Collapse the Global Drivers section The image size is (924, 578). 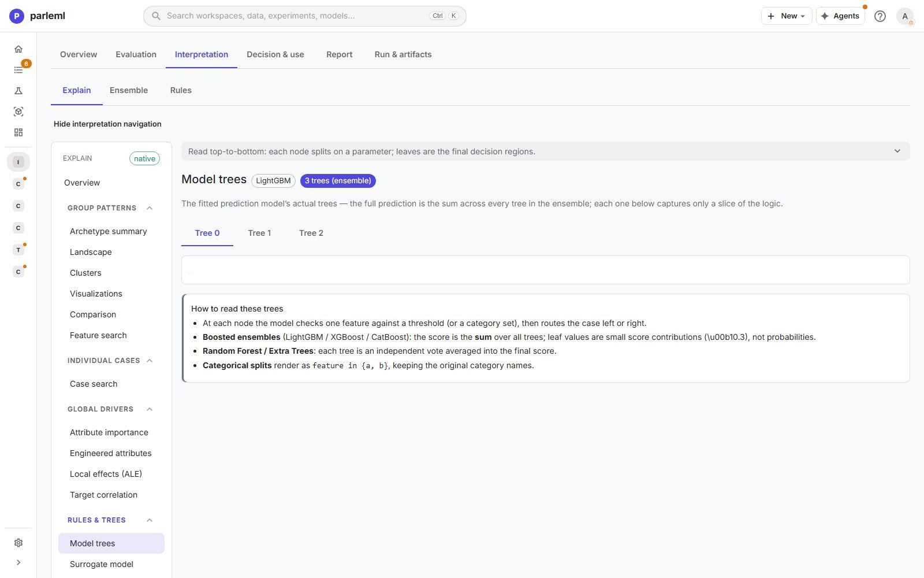pyautogui.click(x=150, y=409)
